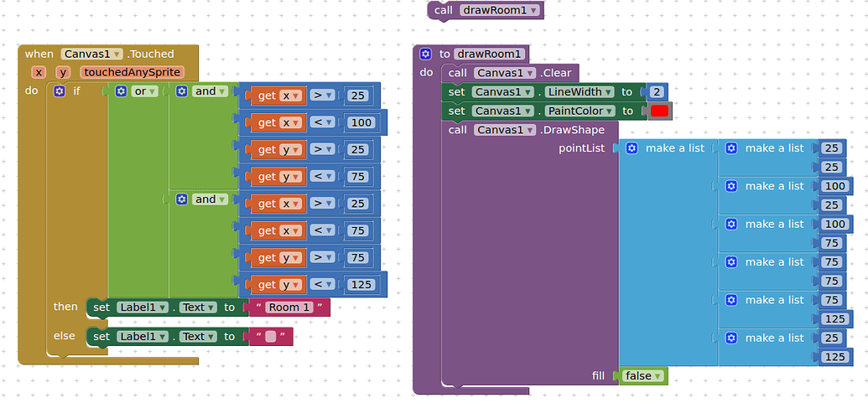Click the gear icon on the second and block

tap(181, 199)
